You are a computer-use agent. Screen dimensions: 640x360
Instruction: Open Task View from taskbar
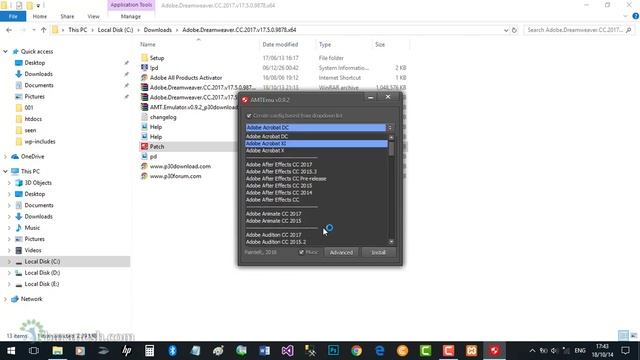pos(34,351)
